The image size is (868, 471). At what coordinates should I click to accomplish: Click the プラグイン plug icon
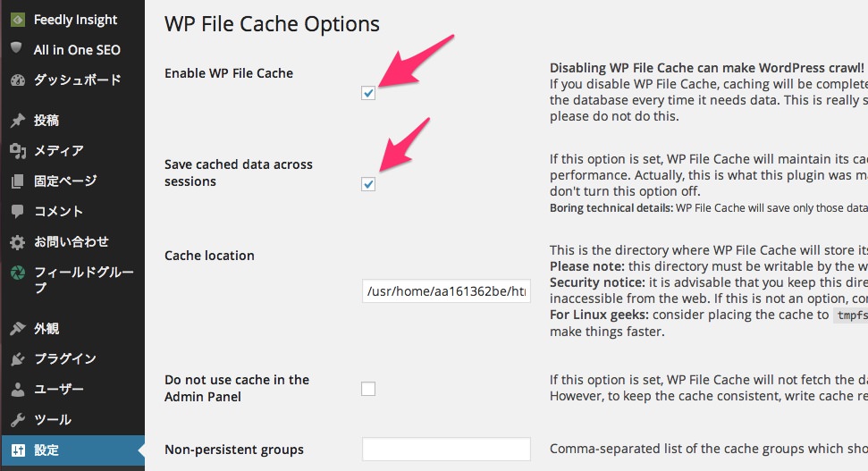18,359
